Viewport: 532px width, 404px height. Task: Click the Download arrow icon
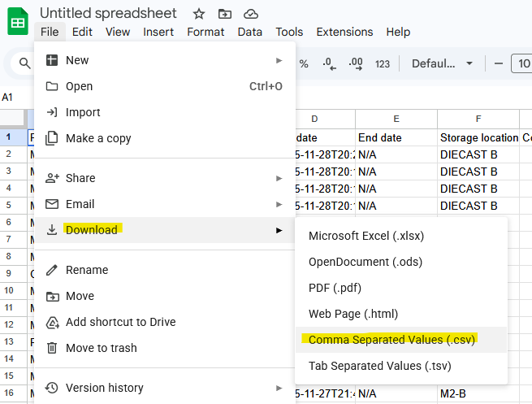[51, 230]
